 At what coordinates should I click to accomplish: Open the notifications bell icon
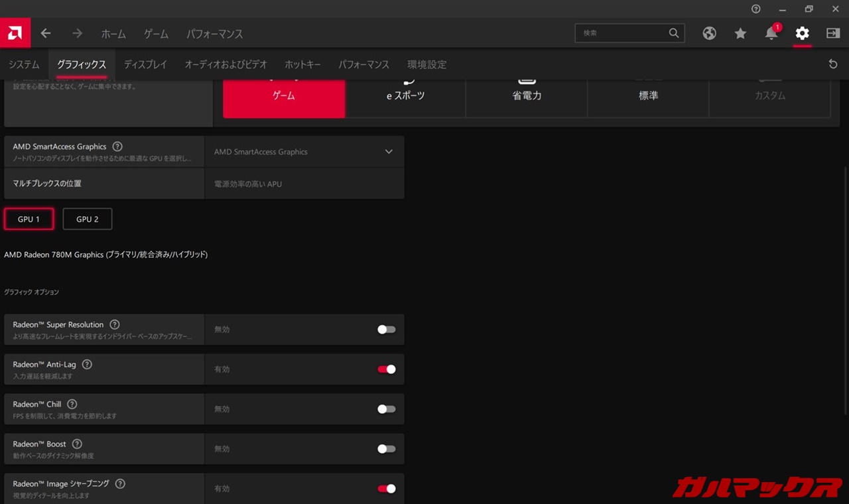[x=771, y=34]
